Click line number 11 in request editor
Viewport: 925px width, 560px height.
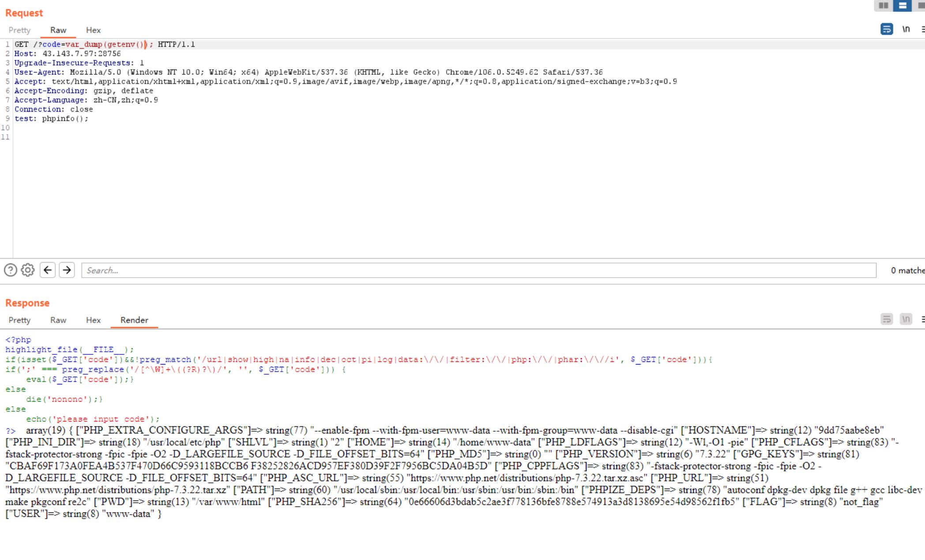(5, 137)
